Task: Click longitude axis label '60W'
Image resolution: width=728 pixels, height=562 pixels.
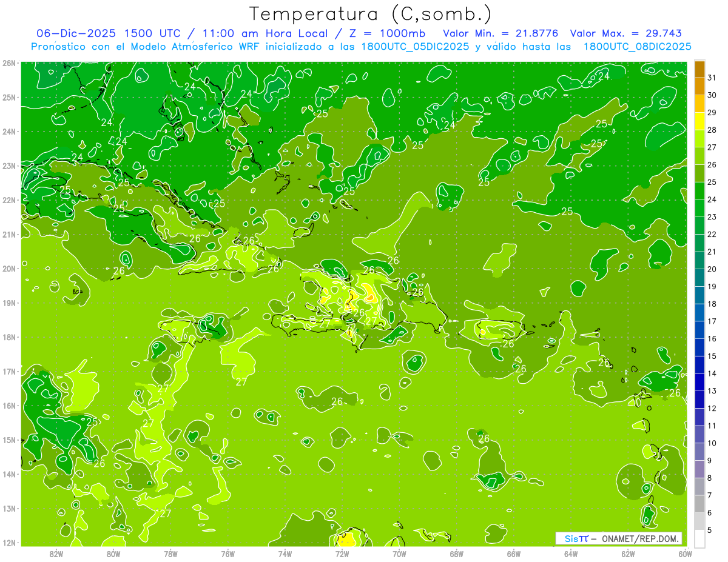Action: coord(686,554)
